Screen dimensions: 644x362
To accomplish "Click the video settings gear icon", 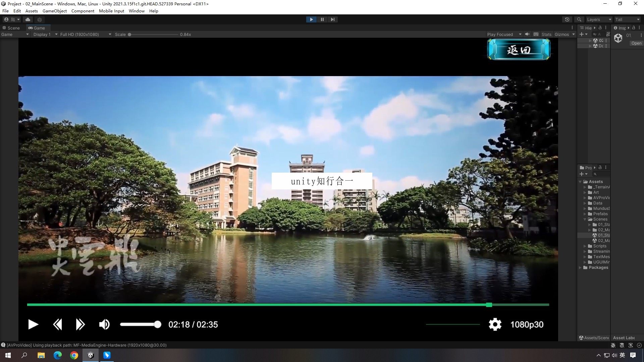I will tap(495, 324).
